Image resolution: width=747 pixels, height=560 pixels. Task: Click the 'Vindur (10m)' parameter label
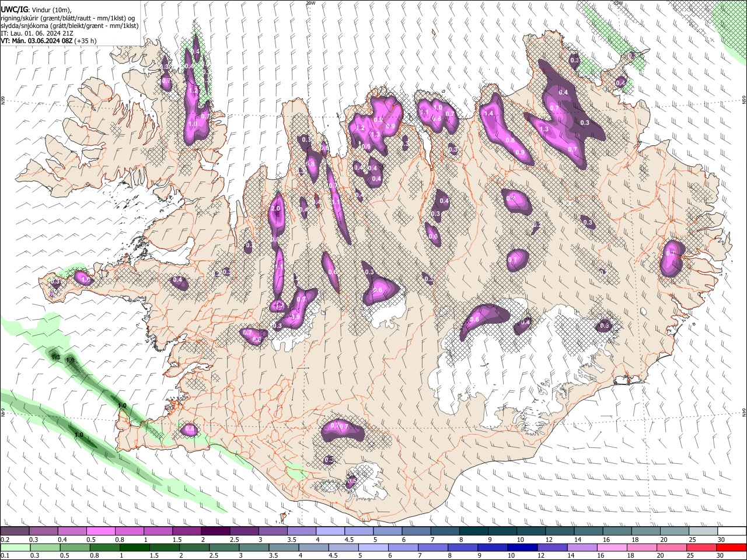click(x=52, y=10)
